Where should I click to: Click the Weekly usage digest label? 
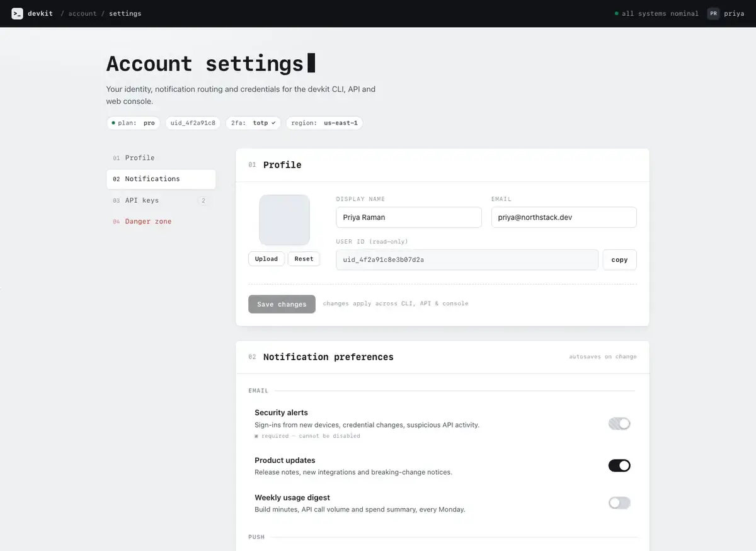pyautogui.click(x=292, y=497)
